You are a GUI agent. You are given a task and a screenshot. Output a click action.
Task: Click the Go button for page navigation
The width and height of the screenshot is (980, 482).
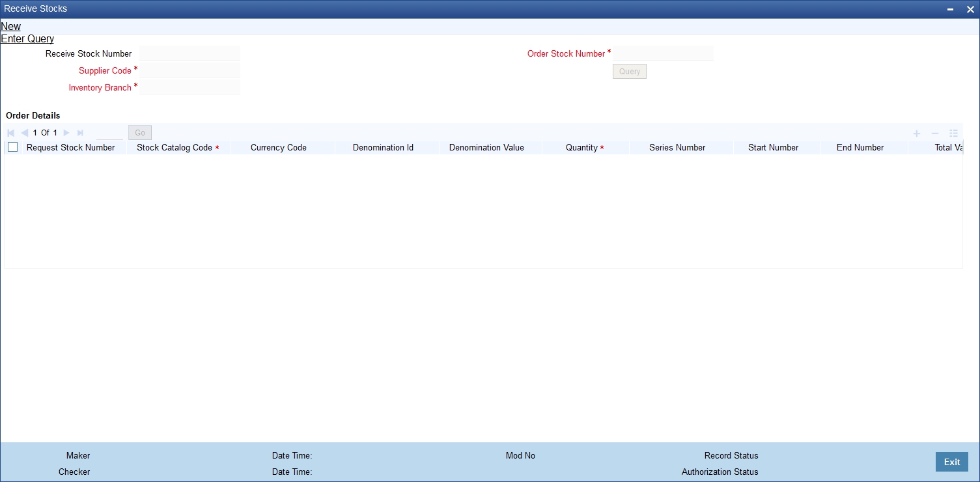[140, 133]
